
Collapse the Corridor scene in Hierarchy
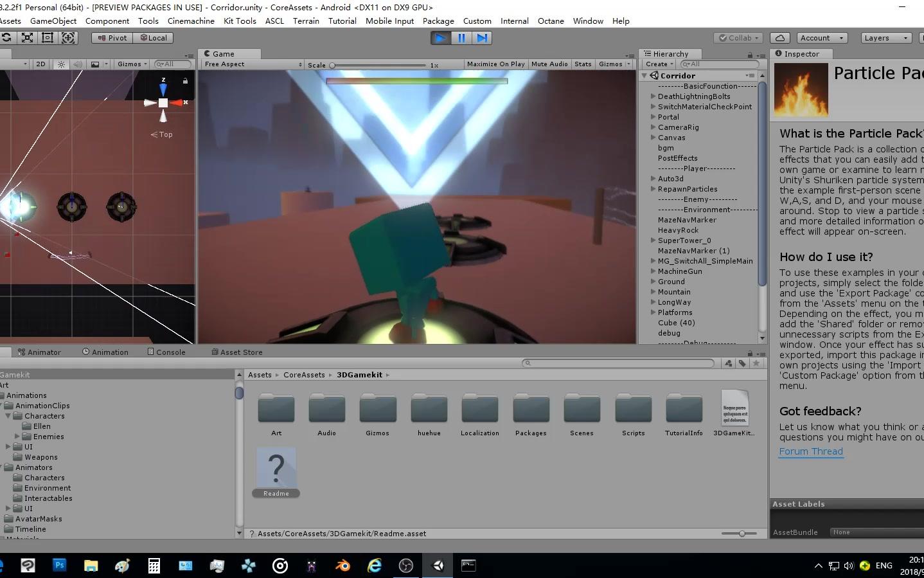pos(644,76)
